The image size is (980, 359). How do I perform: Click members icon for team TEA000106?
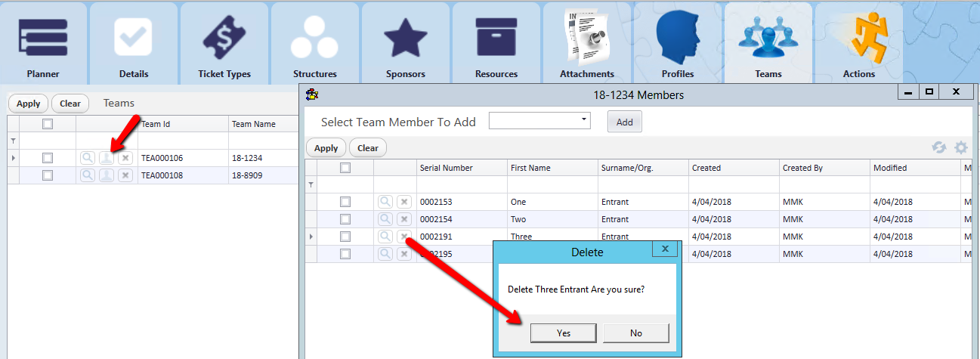[x=107, y=158]
